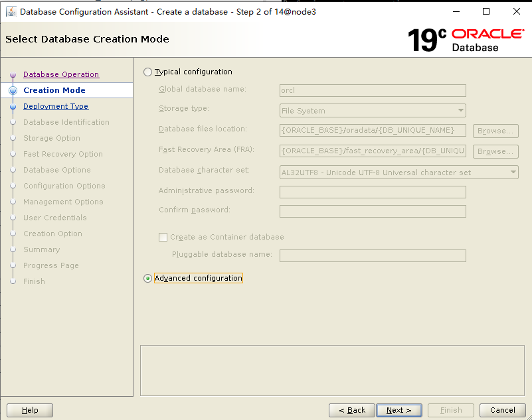Click Browse for Database files location
532x420 pixels.
coord(495,131)
